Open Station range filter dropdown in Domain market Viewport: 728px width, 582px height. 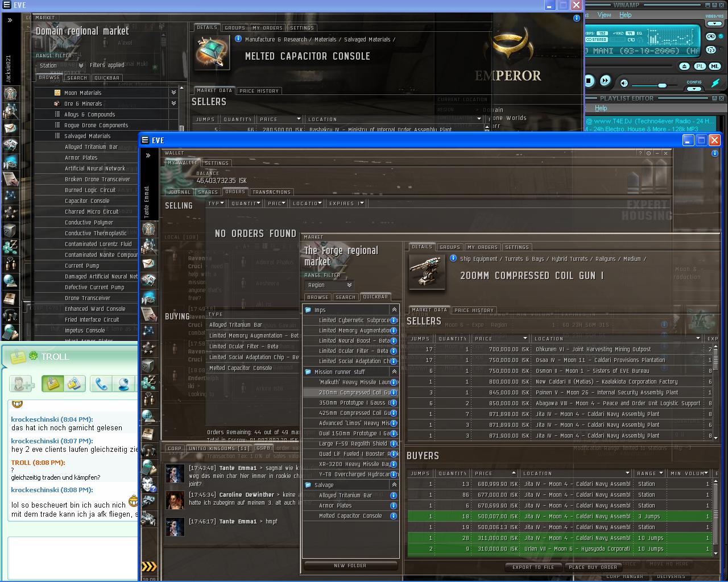[61, 65]
